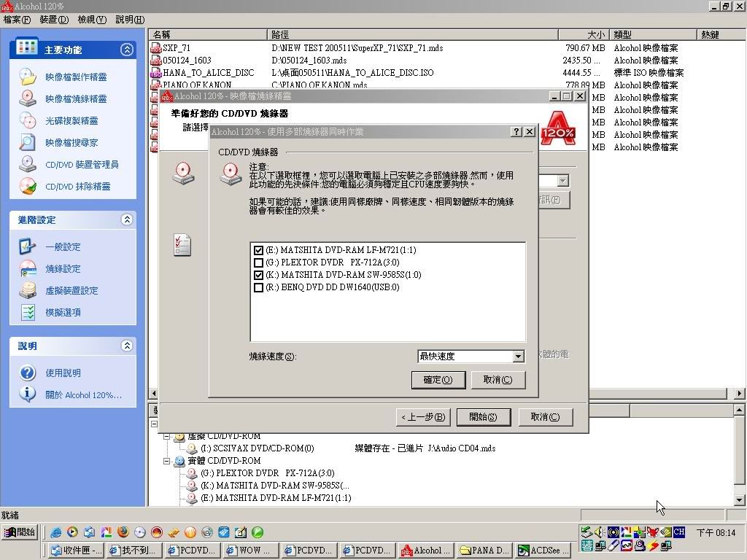
Task: Open the 檔案(F) menu
Action: 18,20
